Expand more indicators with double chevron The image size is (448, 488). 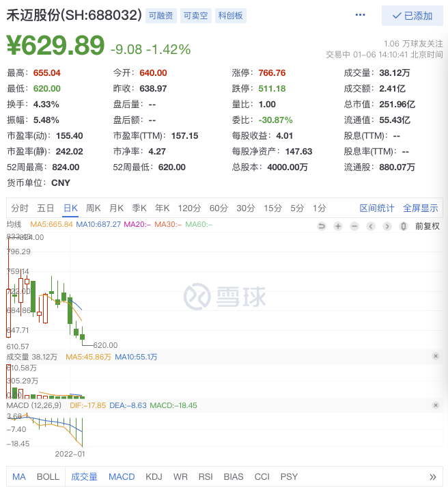pyautogui.click(x=433, y=477)
